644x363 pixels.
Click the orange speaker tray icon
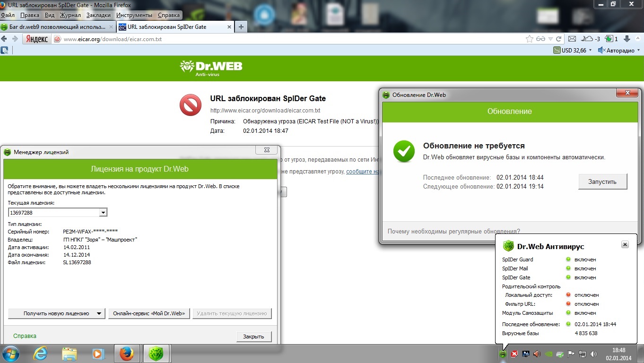point(537,354)
